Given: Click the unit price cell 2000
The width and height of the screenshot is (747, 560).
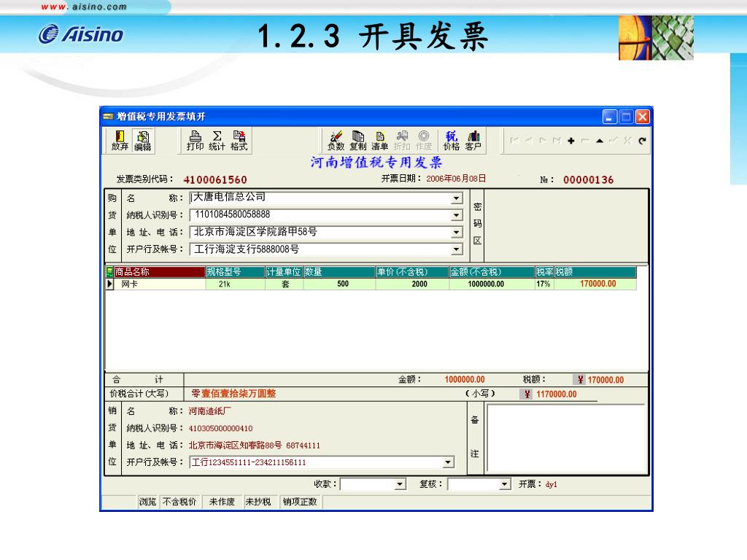Looking at the screenshot, I should tap(413, 284).
